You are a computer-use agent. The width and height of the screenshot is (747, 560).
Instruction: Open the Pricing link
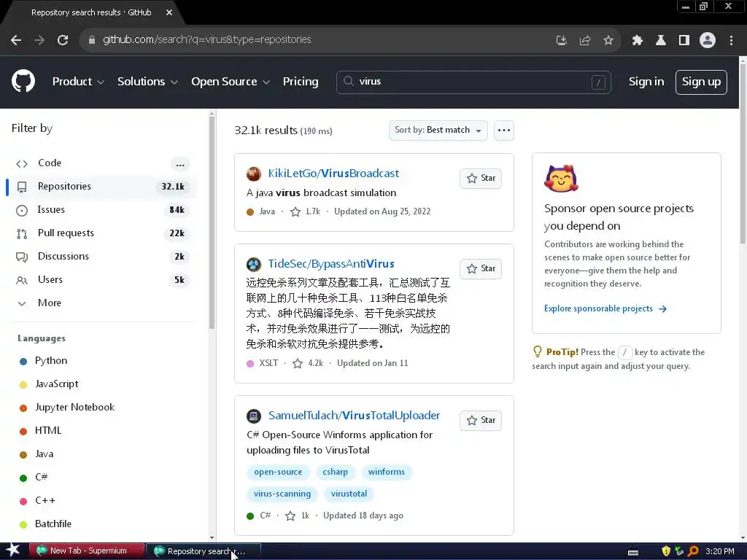[301, 82]
